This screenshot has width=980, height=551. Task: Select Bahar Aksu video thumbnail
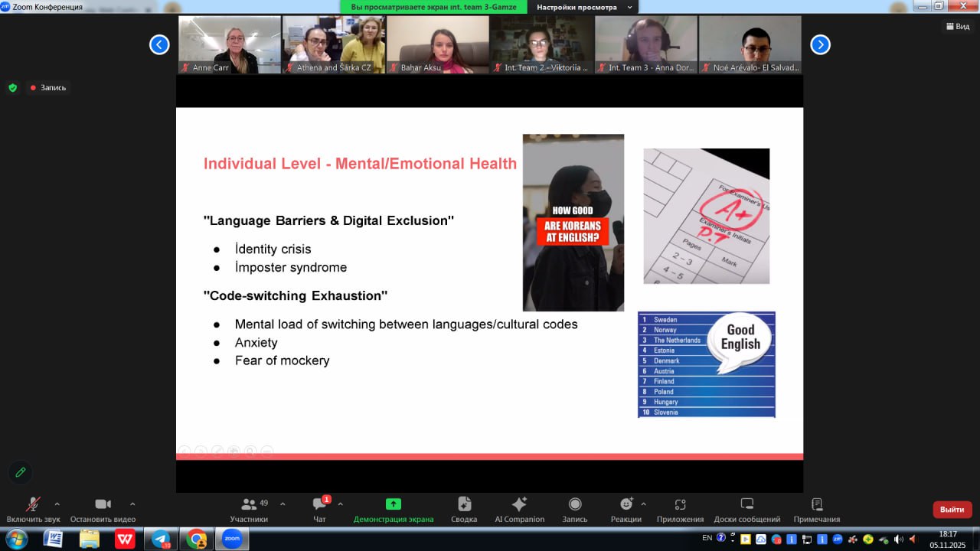(x=437, y=45)
